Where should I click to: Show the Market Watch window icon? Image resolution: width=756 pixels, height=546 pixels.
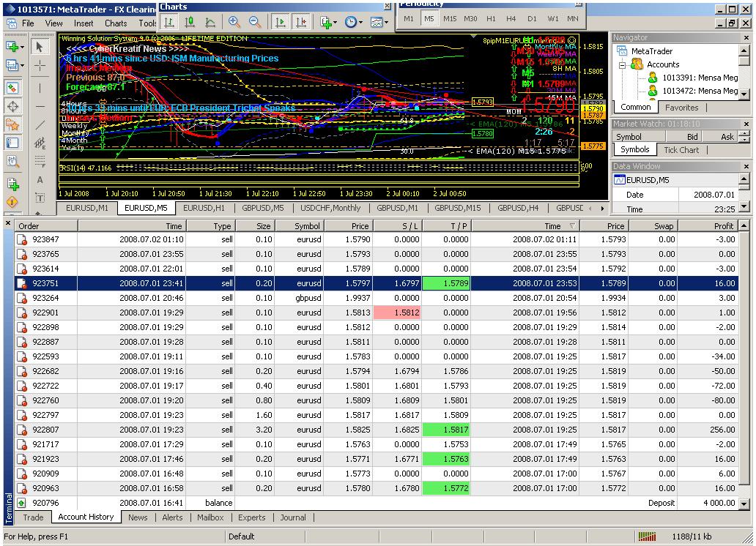12,88
